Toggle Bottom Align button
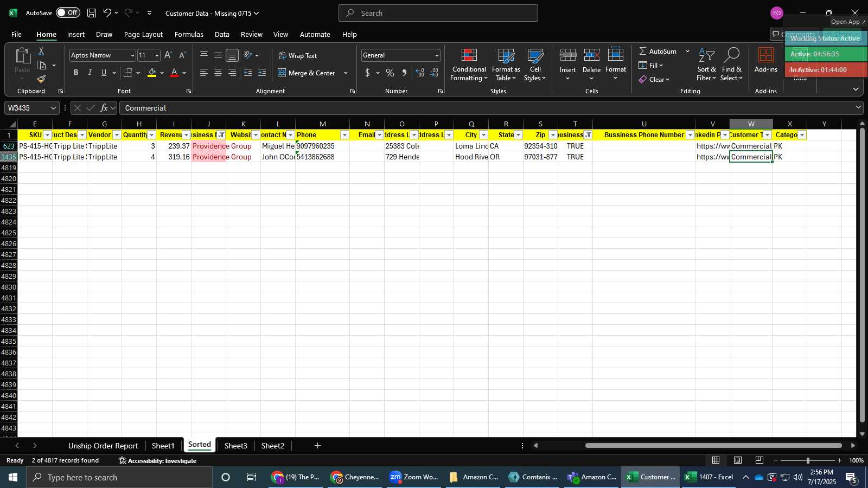This screenshot has height=488, width=868. click(232, 55)
